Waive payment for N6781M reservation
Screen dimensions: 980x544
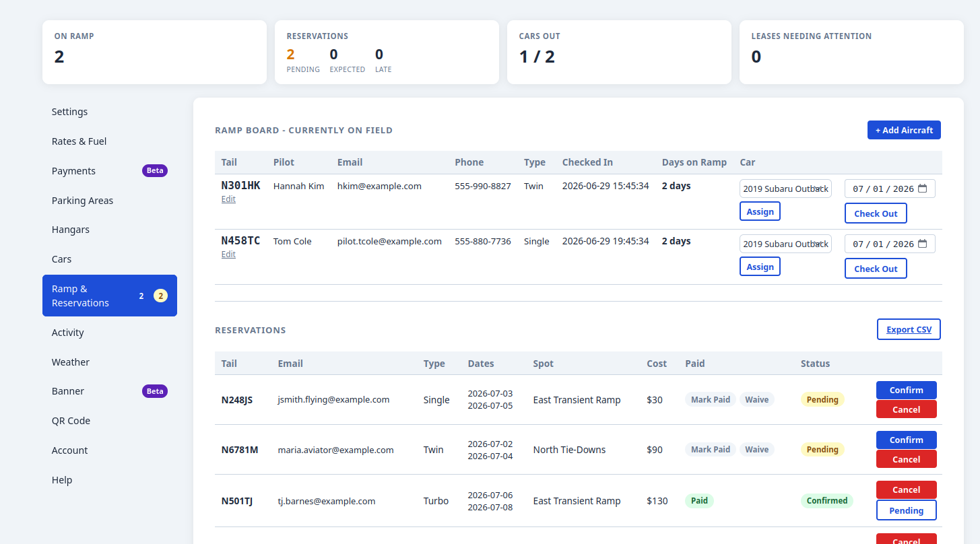(756, 449)
